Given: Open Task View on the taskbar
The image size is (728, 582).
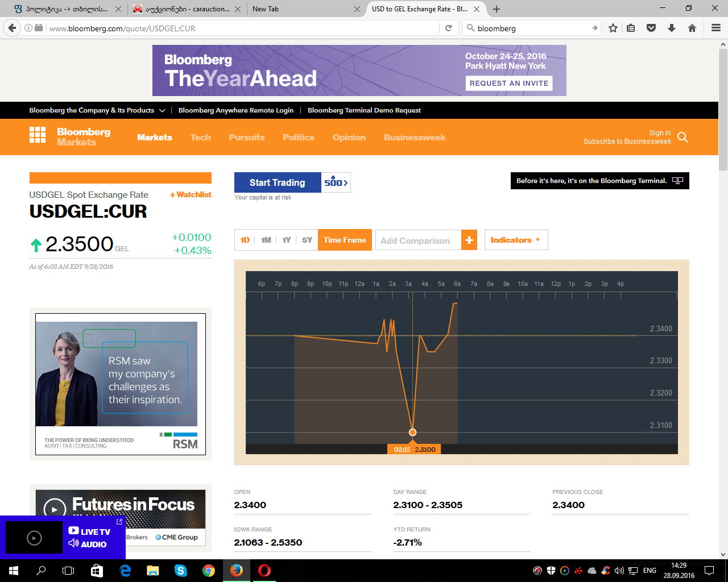Looking at the screenshot, I should click(x=68, y=571).
